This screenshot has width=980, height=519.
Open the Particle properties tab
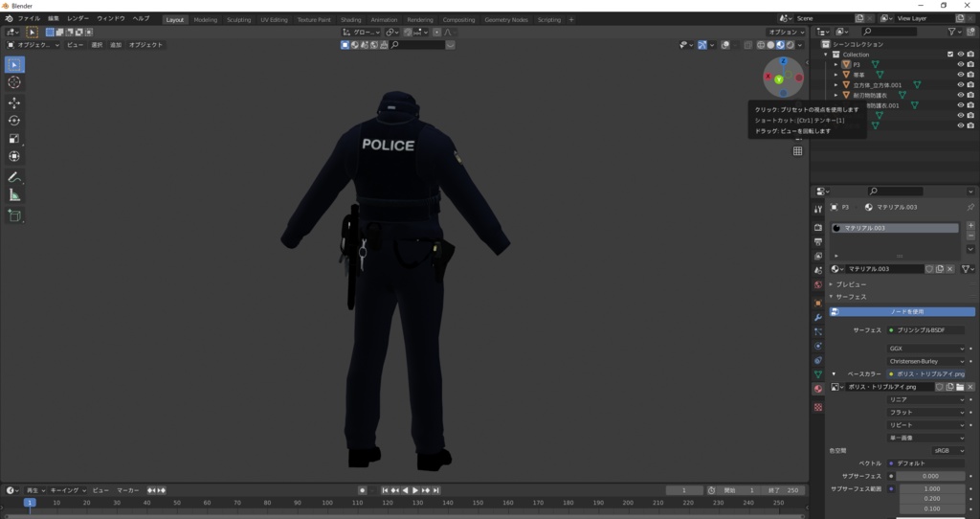click(x=818, y=332)
